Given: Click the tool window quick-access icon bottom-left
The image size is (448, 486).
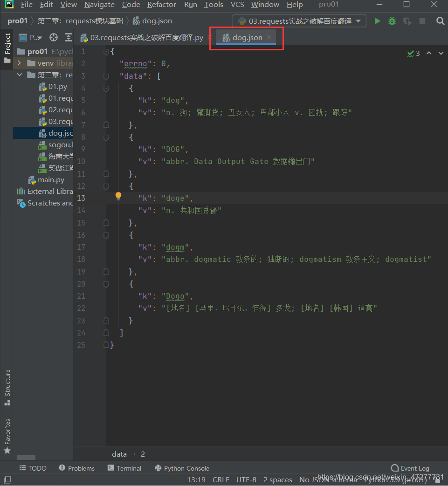Looking at the screenshot, I should [x=7, y=480].
